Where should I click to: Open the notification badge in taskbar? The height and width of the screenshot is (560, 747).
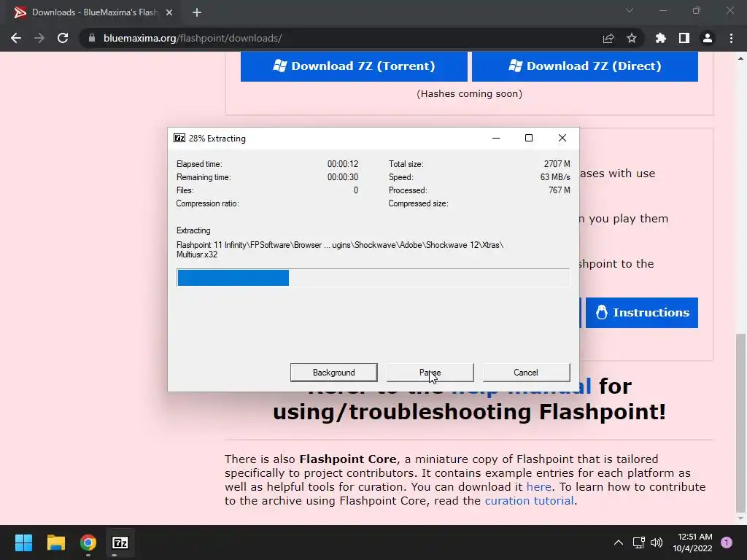[727, 542]
